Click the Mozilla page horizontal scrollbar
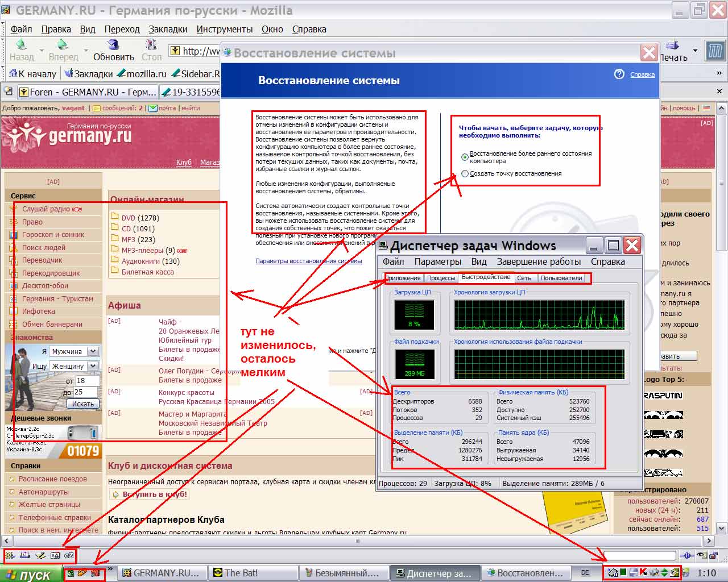 tap(358, 541)
